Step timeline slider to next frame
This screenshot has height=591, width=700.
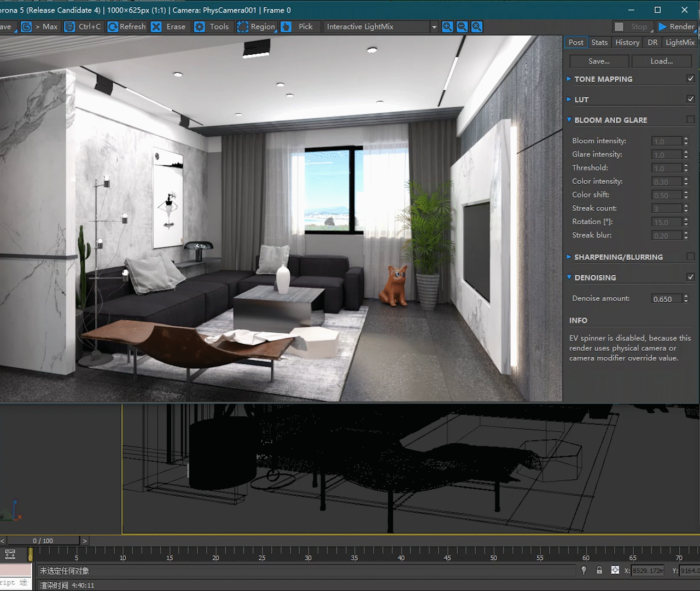click(84, 541)
